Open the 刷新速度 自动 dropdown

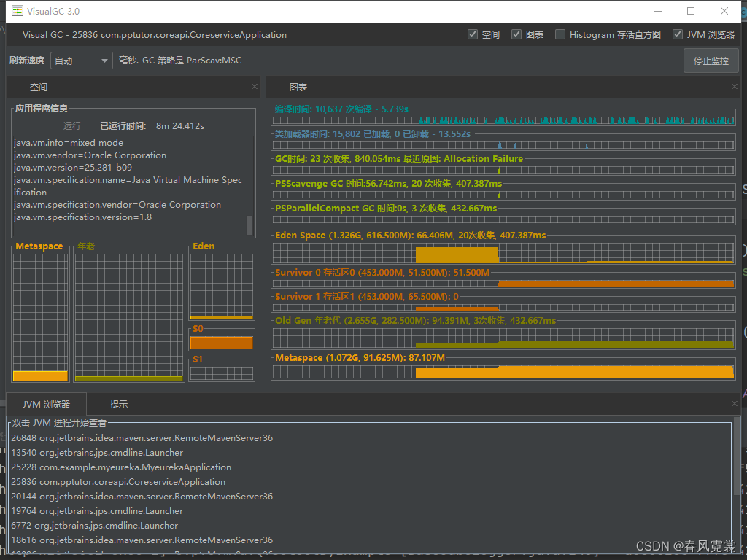tap(103, 60)
